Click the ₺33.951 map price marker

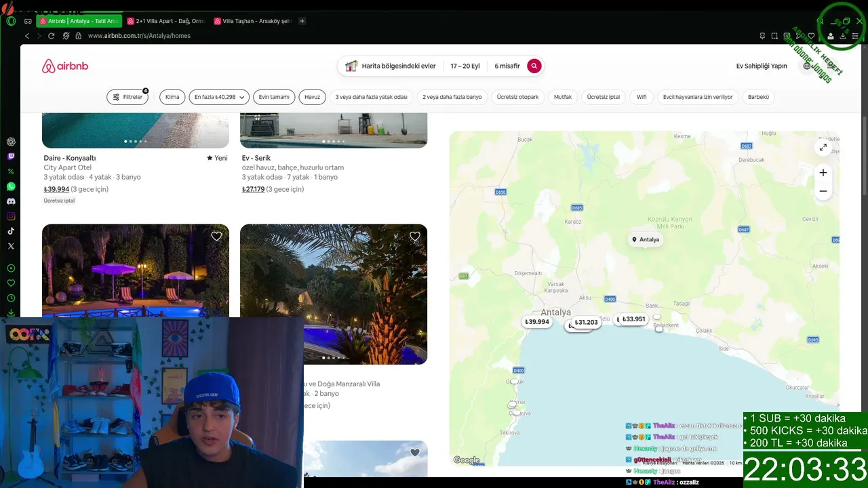pyautogui.click(x=633, y=319)
